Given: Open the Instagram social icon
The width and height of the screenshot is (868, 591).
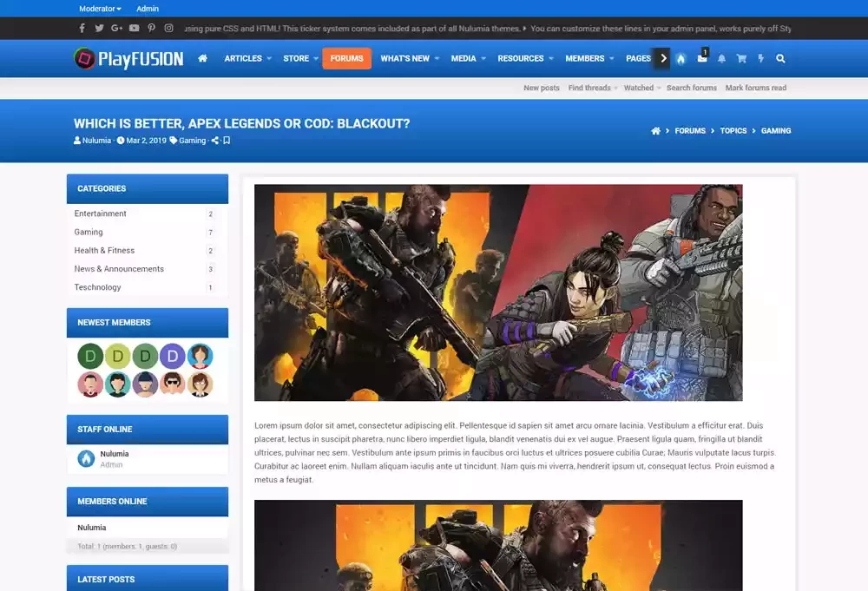Looking at the screenshot, I should [169, 28].
